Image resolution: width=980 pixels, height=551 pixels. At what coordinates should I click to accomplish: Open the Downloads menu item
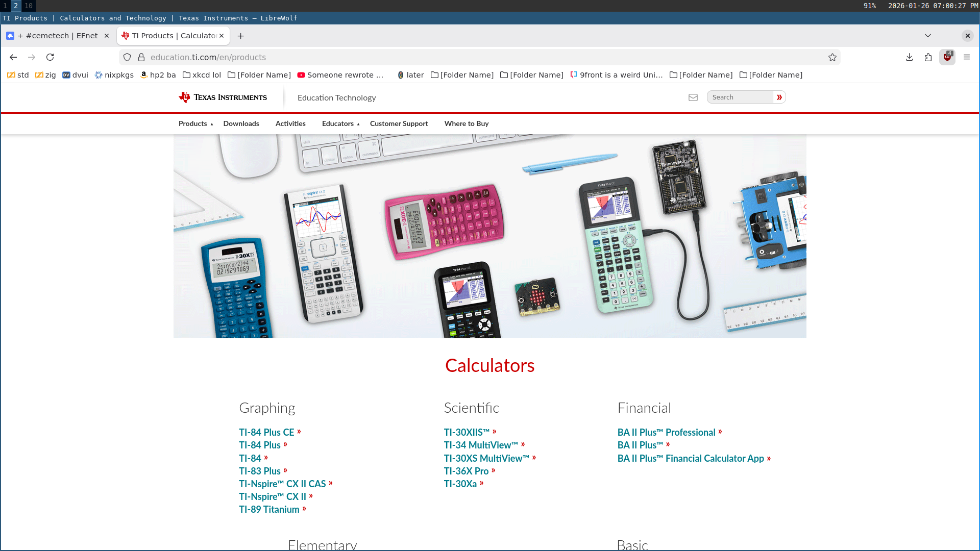point(241,123)
